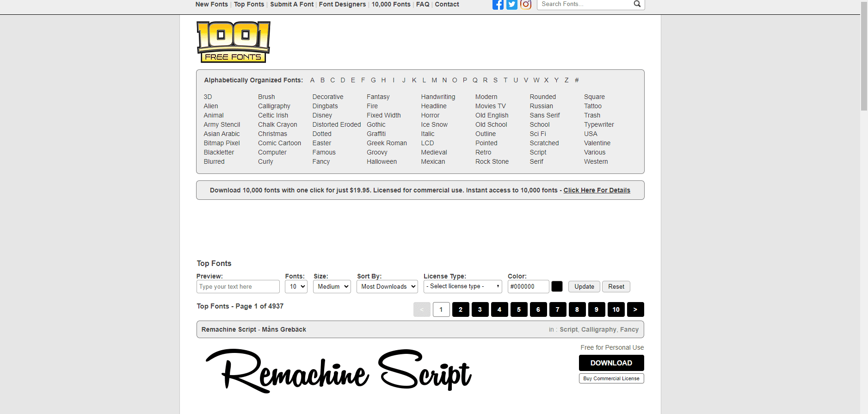Screen dimensions: 868x414
Task: Go to Submit A Font page
Action: click(292, 4)
